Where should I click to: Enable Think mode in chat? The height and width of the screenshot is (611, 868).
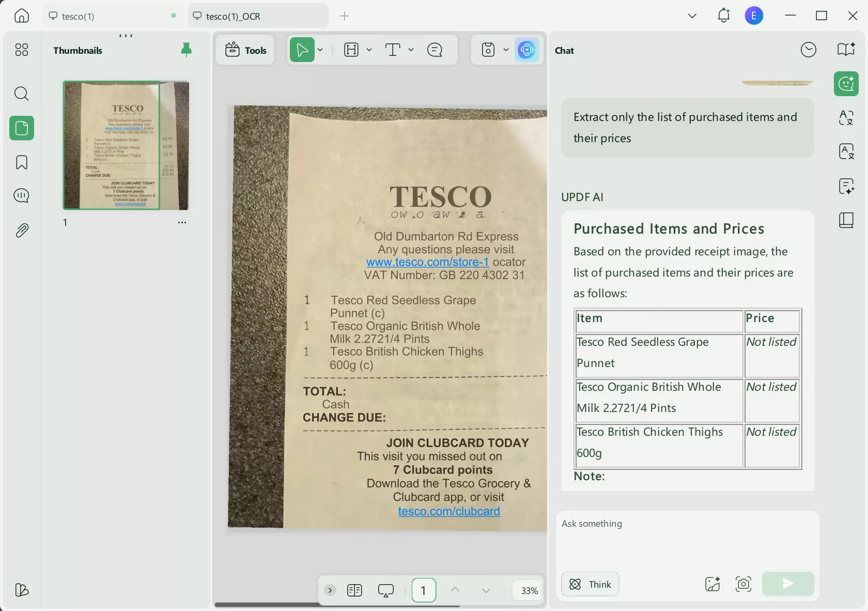(x=590, y=584)
